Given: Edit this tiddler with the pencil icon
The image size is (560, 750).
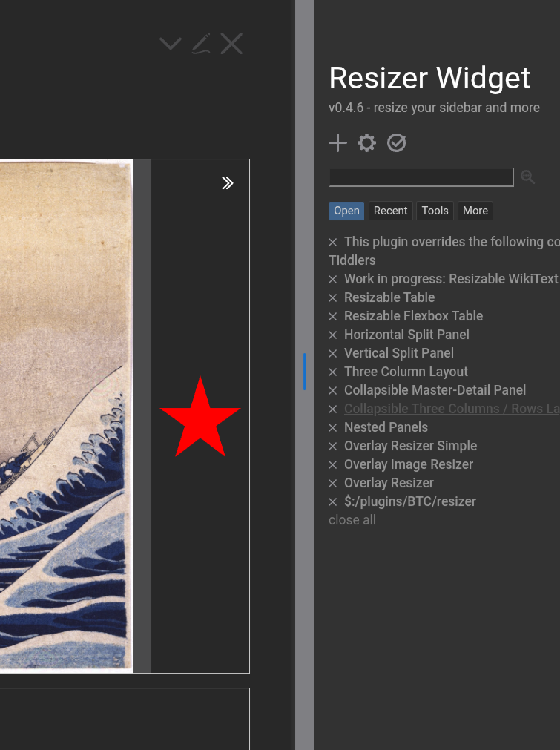Looking at the screenshot, I should (x=201, y=44).
